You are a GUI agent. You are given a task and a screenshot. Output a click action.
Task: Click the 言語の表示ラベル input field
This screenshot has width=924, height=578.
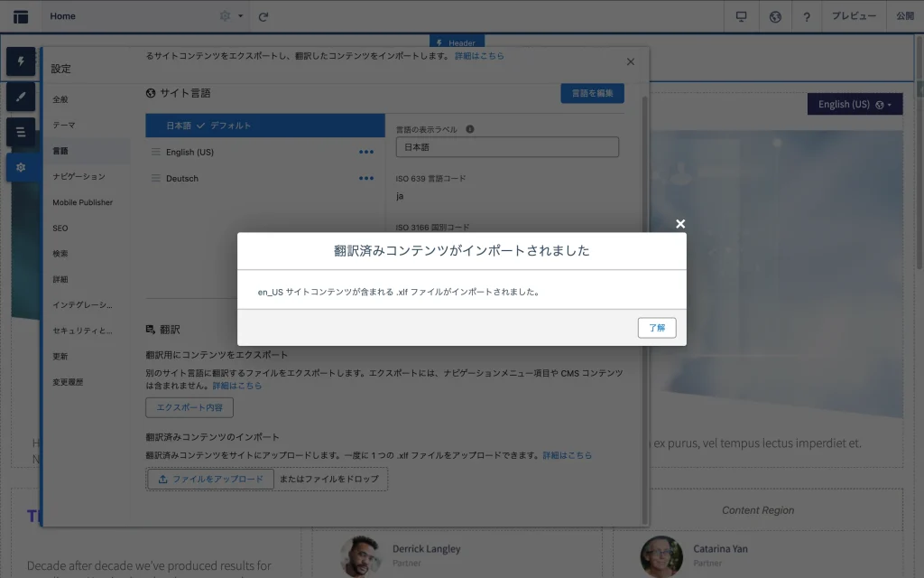[507, 147]
